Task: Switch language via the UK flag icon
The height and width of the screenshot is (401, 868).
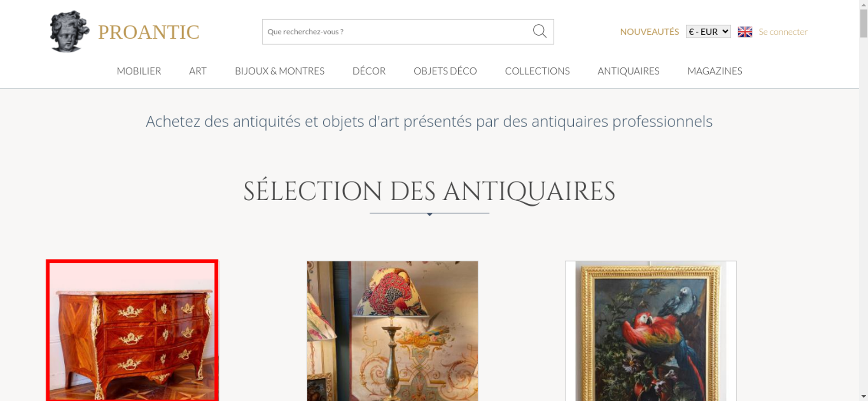Action: pos(745,32)
